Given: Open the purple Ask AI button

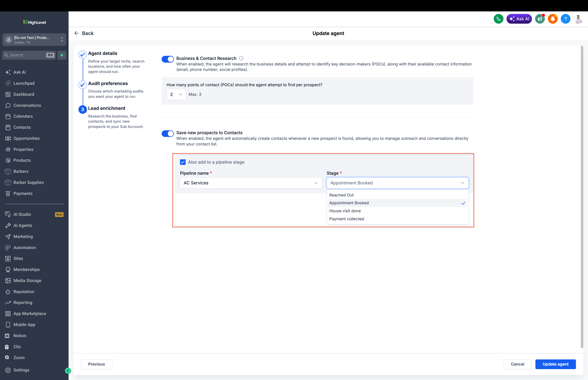Looking at the screenshot, I should (519, 19).
